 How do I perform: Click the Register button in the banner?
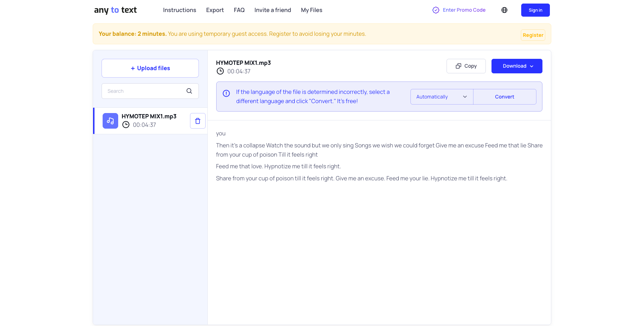[533, 35]
